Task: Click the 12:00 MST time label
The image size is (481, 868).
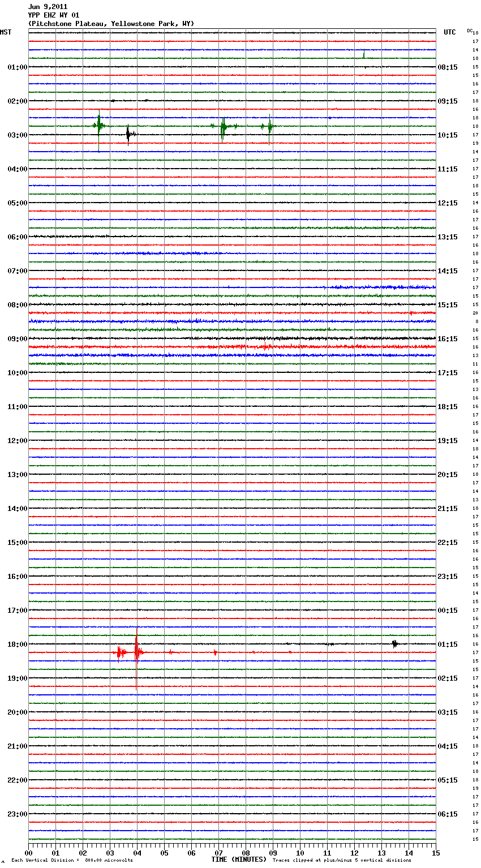Action: (18, 441)
